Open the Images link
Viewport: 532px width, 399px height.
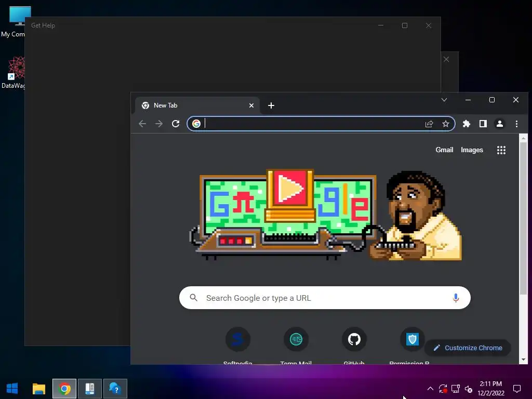coord(472,150)
